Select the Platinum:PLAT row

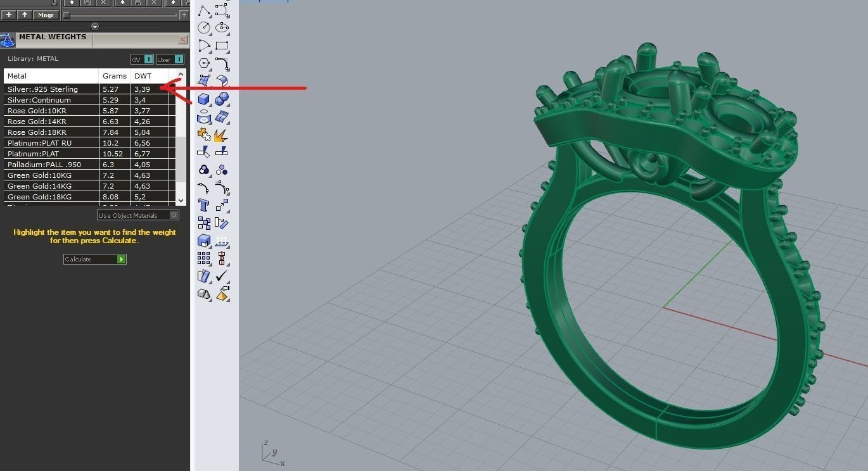(89, 154)
